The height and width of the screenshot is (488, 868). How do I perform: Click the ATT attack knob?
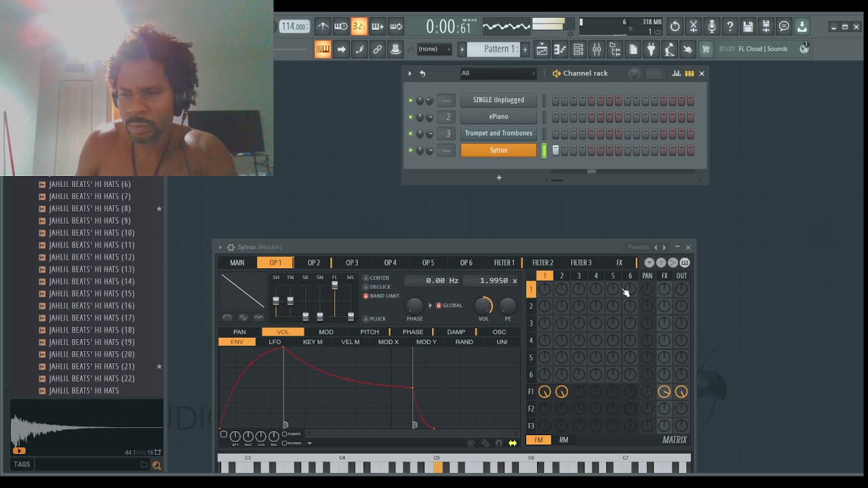pos(235,436)
